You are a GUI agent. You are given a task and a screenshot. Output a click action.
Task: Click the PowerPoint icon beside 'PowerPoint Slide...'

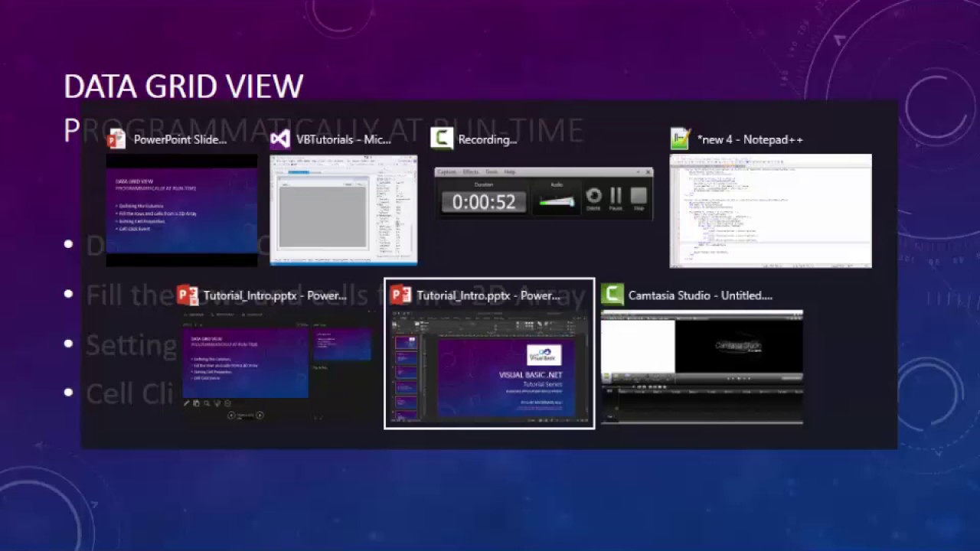click(116, 139)
